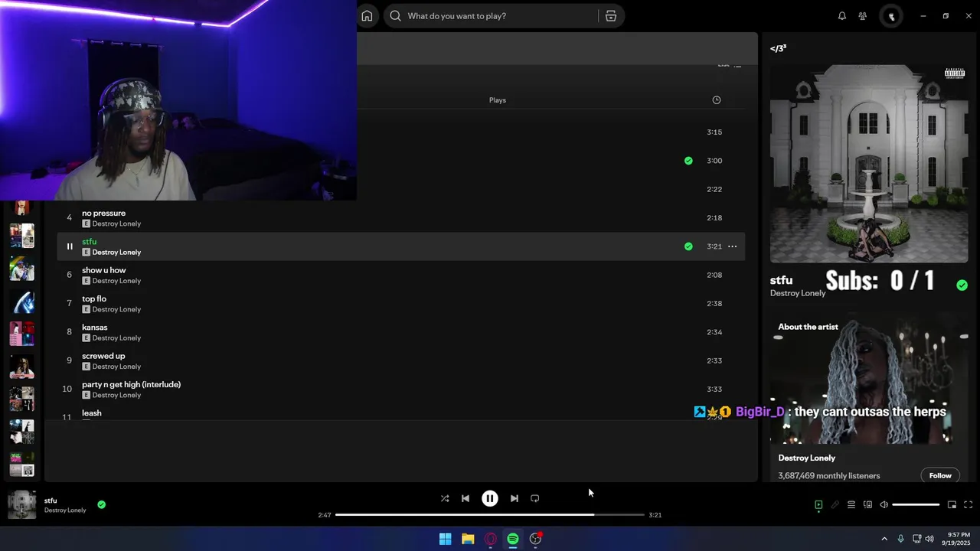Expand hidden system tray icons chevron

(x=884, y=539)
